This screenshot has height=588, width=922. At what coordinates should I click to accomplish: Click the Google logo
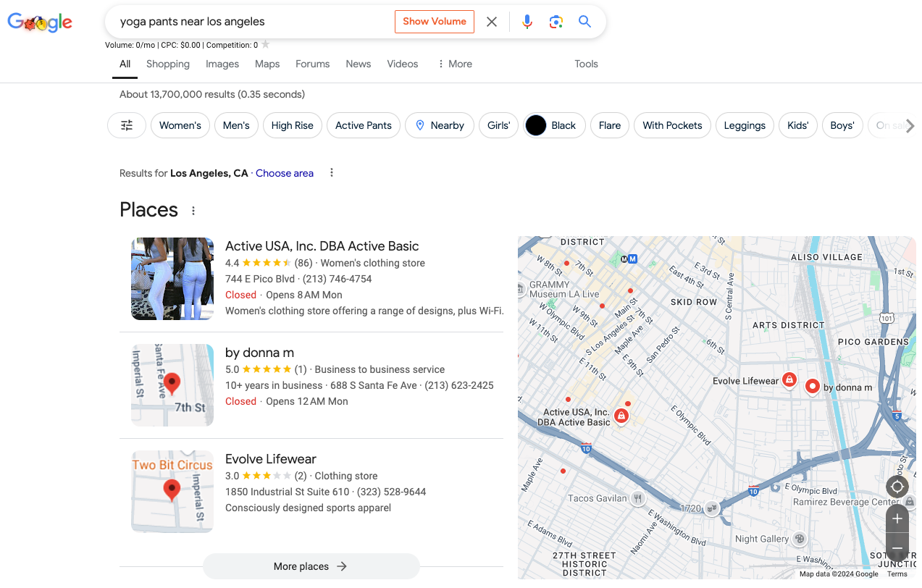click(x=40, y=22)
